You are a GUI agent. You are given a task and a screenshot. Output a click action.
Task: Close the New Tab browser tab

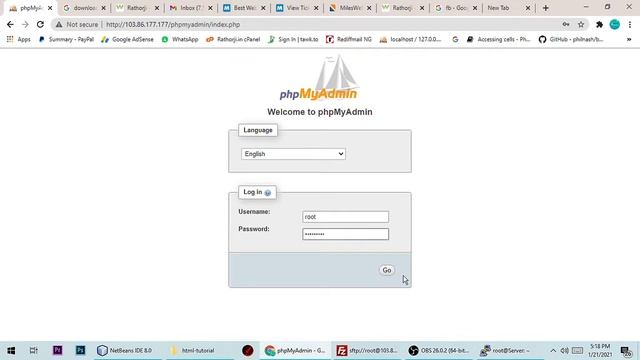pyautogui.click(x=528, y=8)
